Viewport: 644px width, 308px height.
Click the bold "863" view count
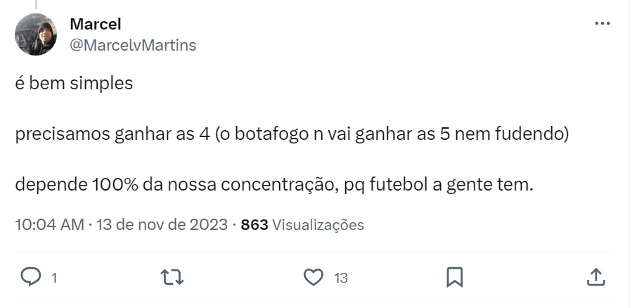tap(254, 225)
